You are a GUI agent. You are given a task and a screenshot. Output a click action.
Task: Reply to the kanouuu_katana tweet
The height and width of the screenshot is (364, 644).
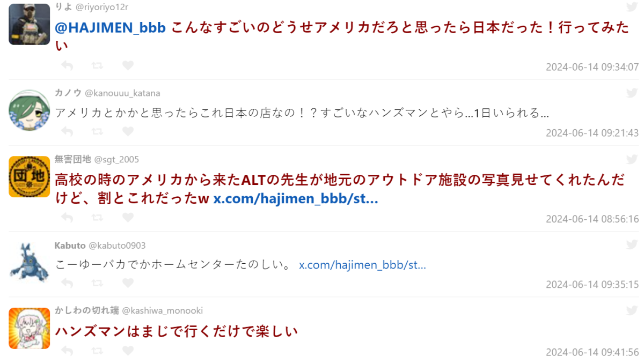(67, 131)
